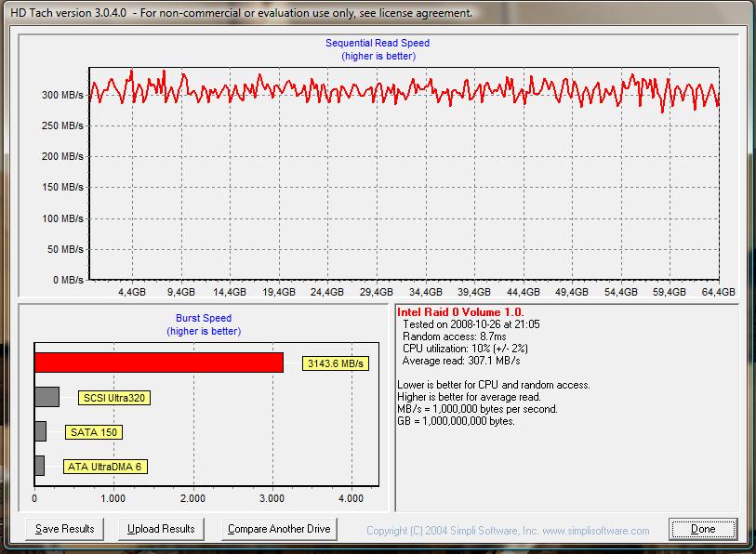Open Compare Another Drive
The height and width of the screenshot is (554, 756).
[x=279, y=529]
